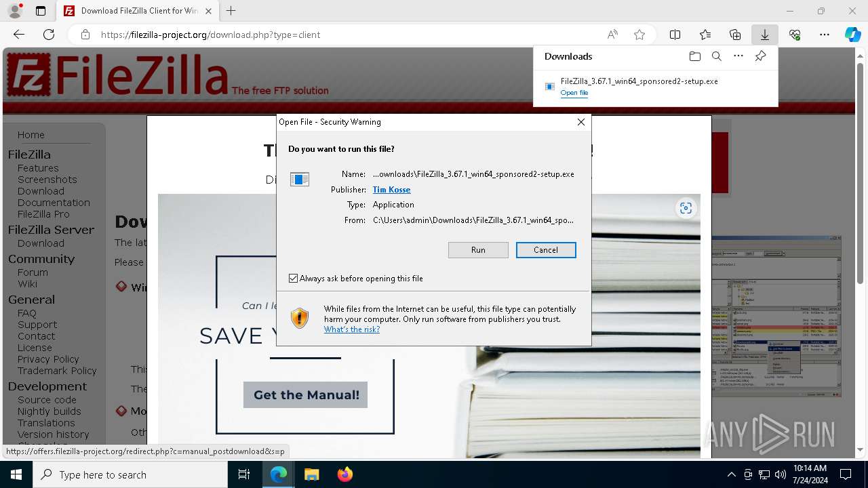Viewport: 868px width, 488px height.
Task: Close the security warning dialog with X
Action: coord(580,122)
